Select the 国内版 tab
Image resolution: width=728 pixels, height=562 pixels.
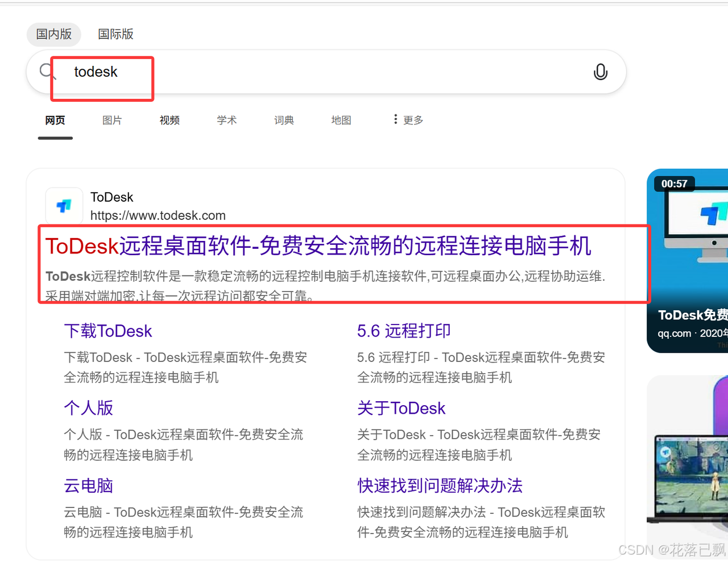pyautogui.click(x=53, y=34)
